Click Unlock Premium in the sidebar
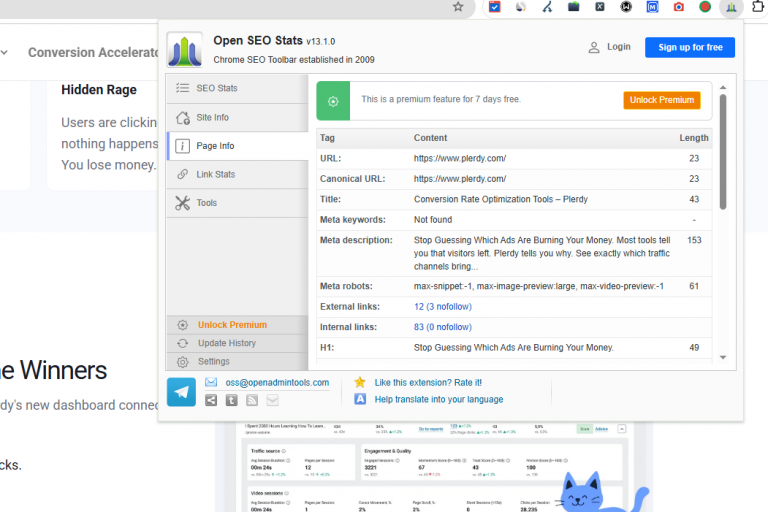 tap(237, 325)
